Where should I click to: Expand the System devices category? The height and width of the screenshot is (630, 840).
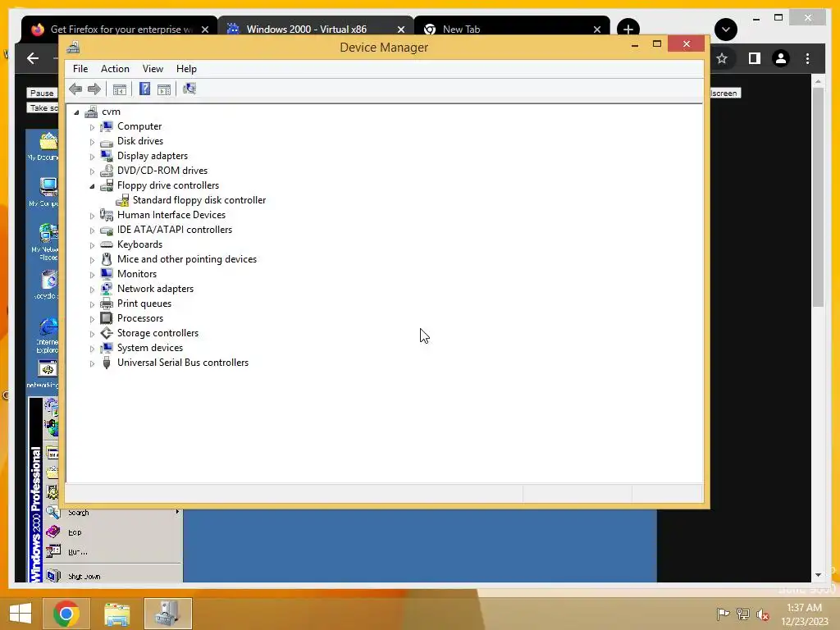pos(92,349)
